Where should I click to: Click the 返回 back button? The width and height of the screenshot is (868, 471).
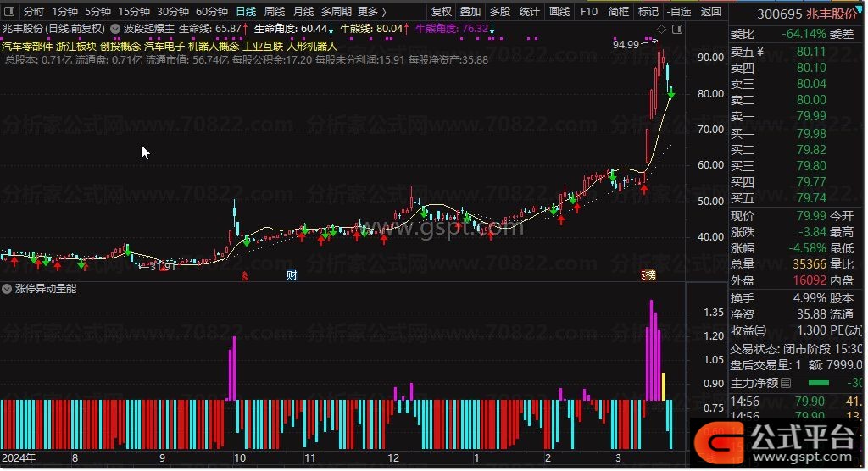pyautogui.click(x=711, y=11)
